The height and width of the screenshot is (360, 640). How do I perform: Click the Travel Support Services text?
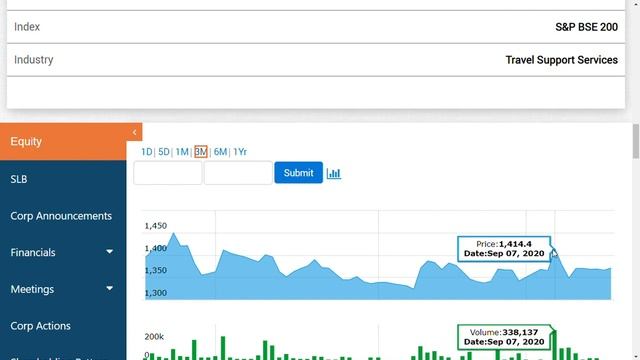pyautogui.click(x=562, y=60)
